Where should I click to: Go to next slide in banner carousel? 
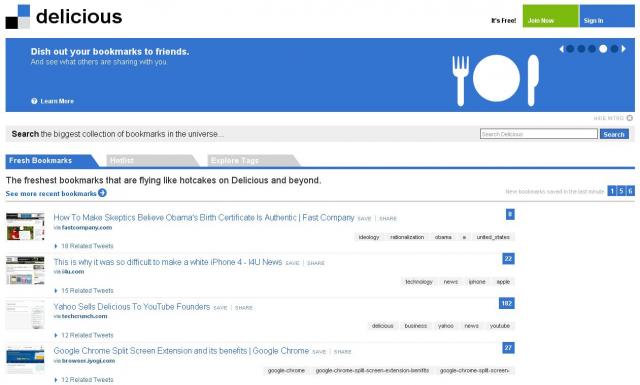(623, 49)
